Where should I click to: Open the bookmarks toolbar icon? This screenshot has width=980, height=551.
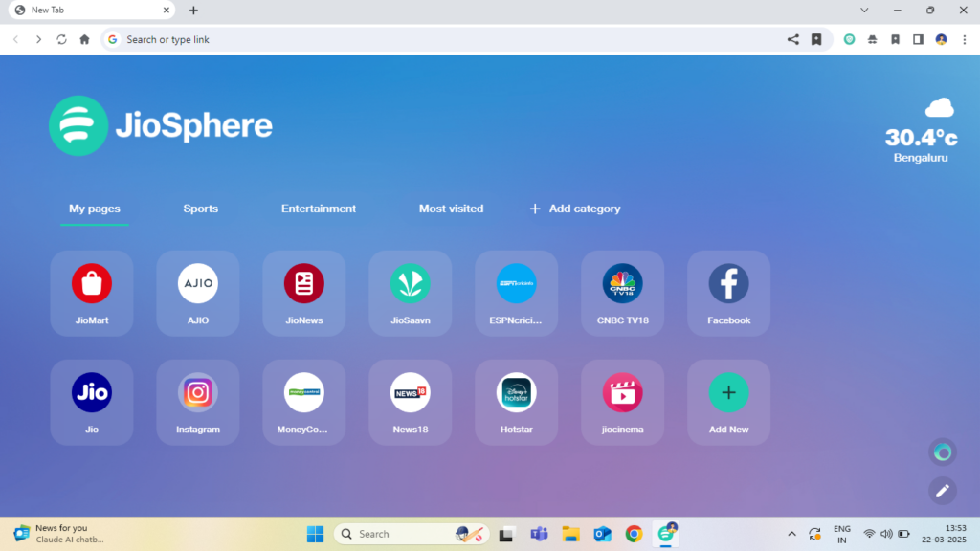pyautogui.click(x=895, y=39)
